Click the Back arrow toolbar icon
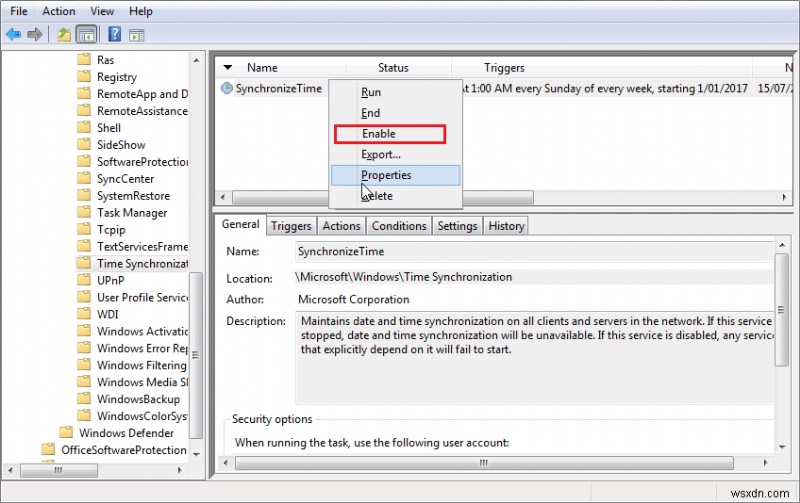Screen dimensions: 800x503 click(13, 35)
